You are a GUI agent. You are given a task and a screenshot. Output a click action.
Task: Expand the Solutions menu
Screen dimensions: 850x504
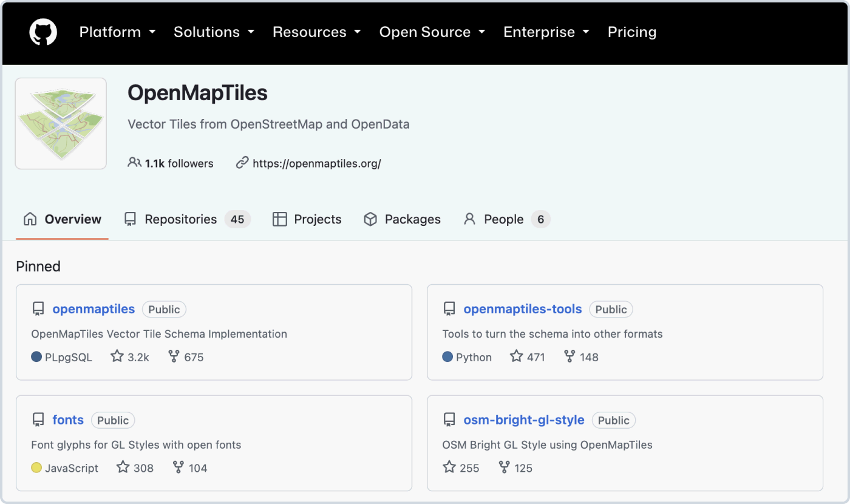click(214, 32)
